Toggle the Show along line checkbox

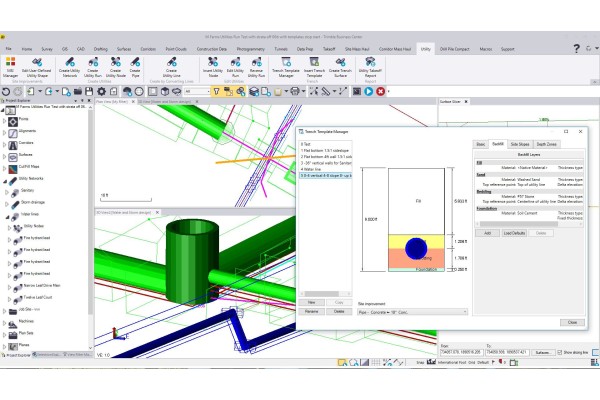(x=558, y=352)
